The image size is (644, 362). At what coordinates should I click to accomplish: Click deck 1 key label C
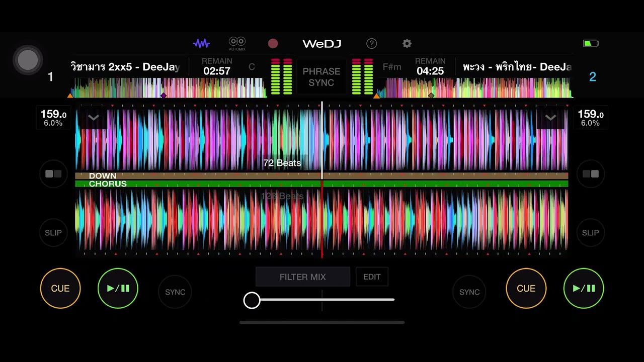(x=252, y=67)
